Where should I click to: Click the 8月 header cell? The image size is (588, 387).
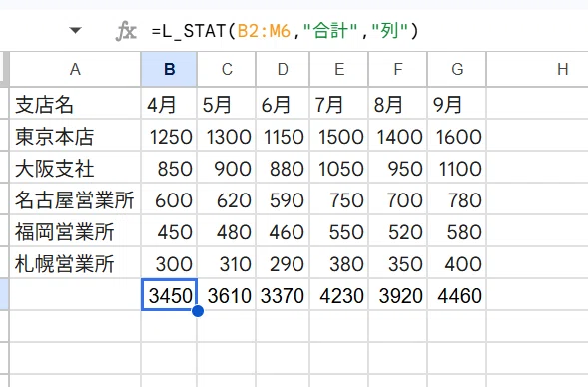coord(398,103)
